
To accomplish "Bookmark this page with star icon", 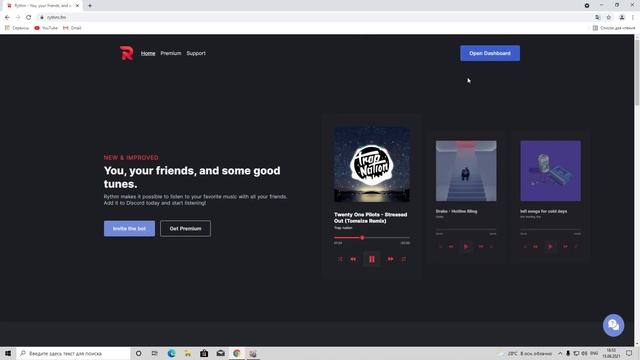I will [x=609, y=17].
